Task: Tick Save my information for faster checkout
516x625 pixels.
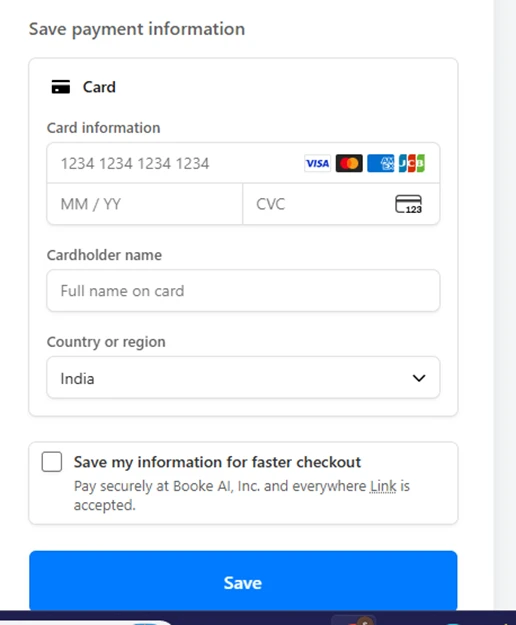Action: (52, 462)
